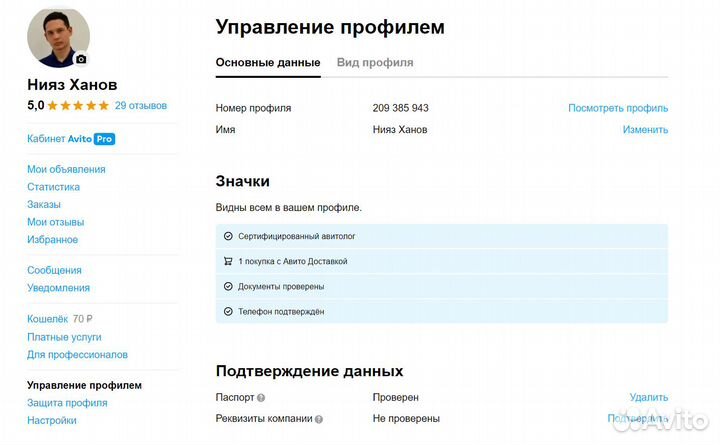The image size is (720, 445).
Task: Click Удалить next to Паспорт
Action: click(649, 397)
